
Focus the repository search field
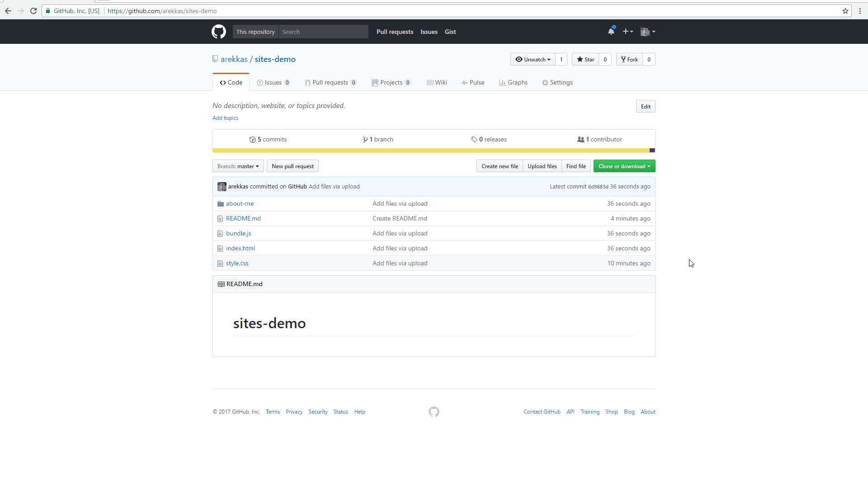coord(323,32)
